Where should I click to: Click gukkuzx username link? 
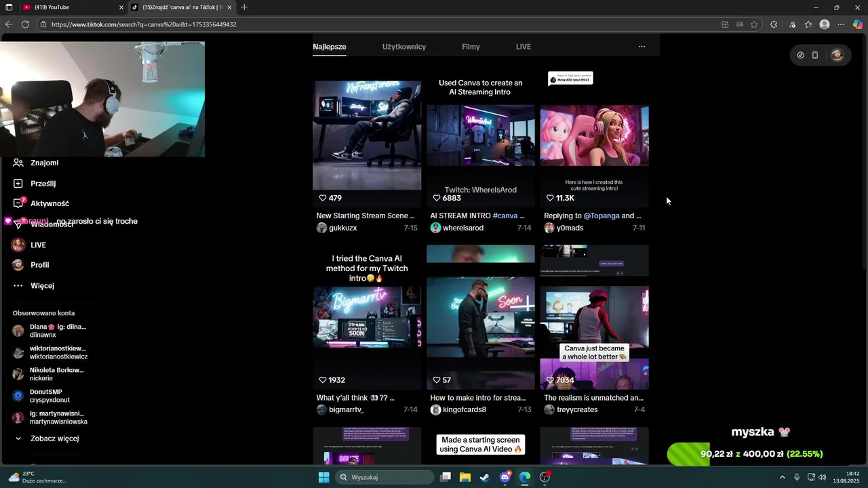pos(343,228)
